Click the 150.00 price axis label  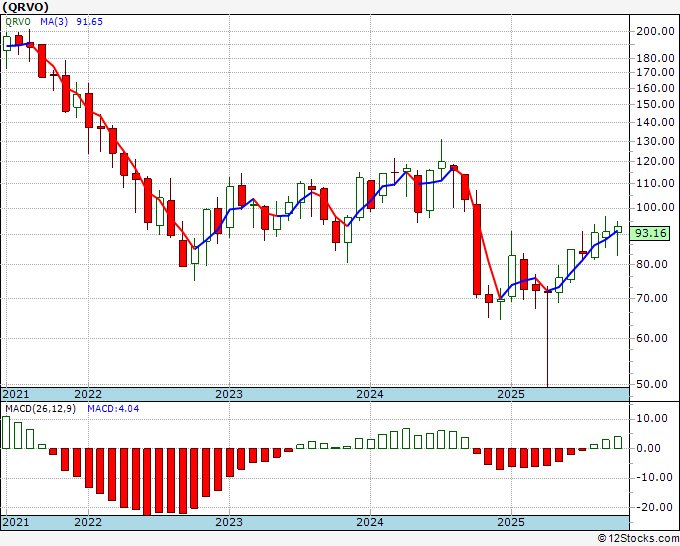coord(655,104)
